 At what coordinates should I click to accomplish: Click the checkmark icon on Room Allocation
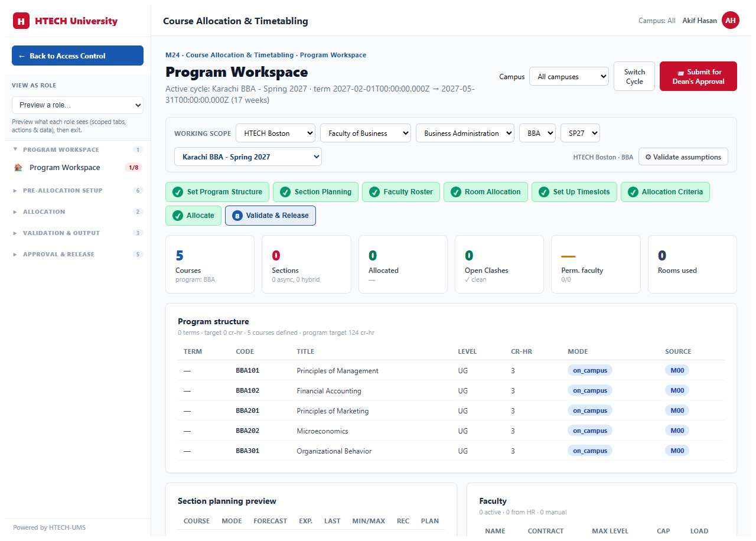pos(455,192)
